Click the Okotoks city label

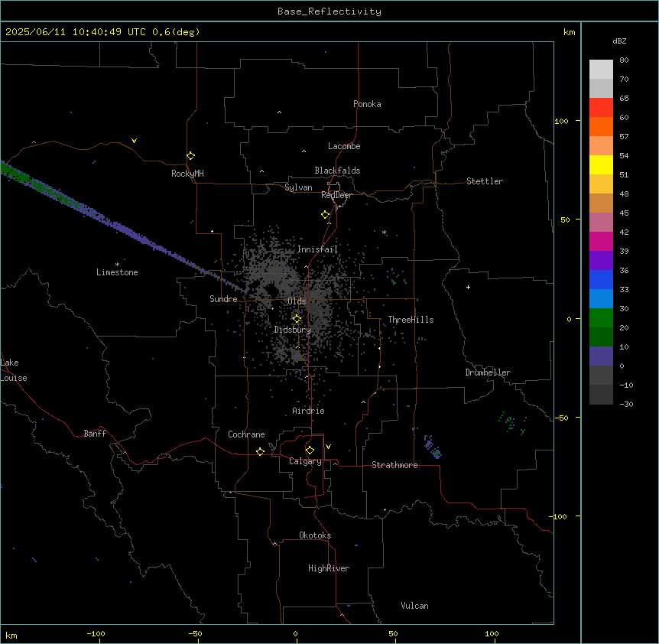coord(315,535)
